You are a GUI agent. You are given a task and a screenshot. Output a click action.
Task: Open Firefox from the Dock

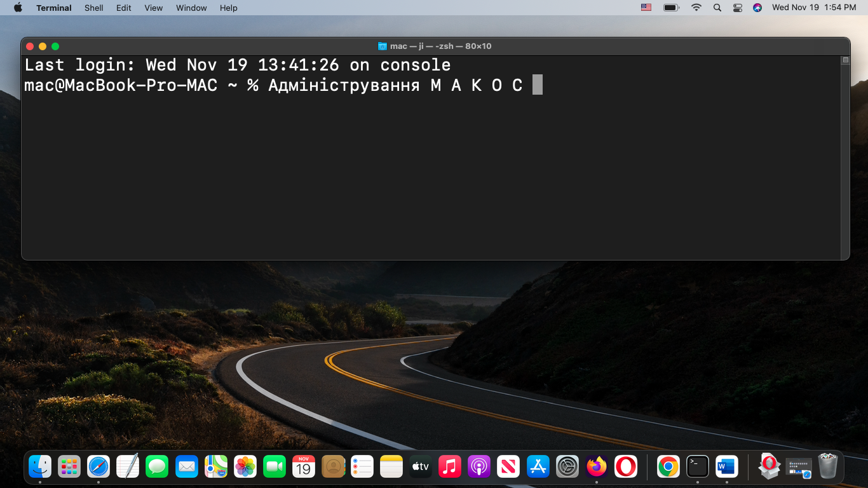click(597, 467)
